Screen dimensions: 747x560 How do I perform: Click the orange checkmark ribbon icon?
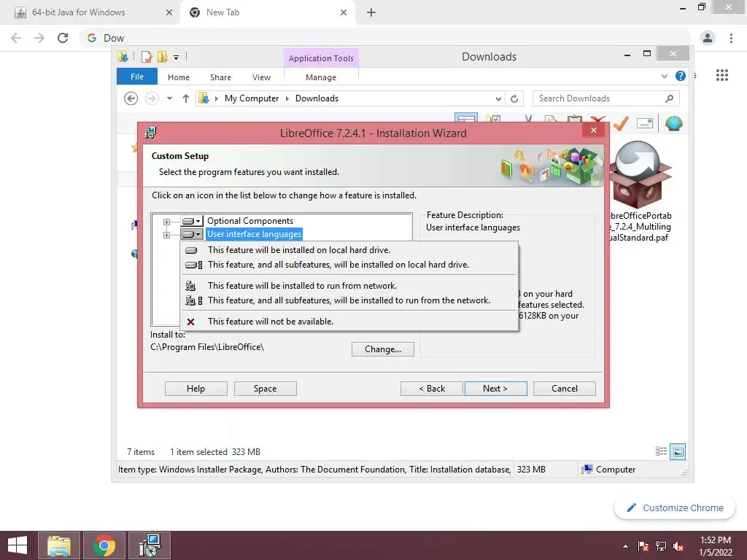tap(620, 123)
